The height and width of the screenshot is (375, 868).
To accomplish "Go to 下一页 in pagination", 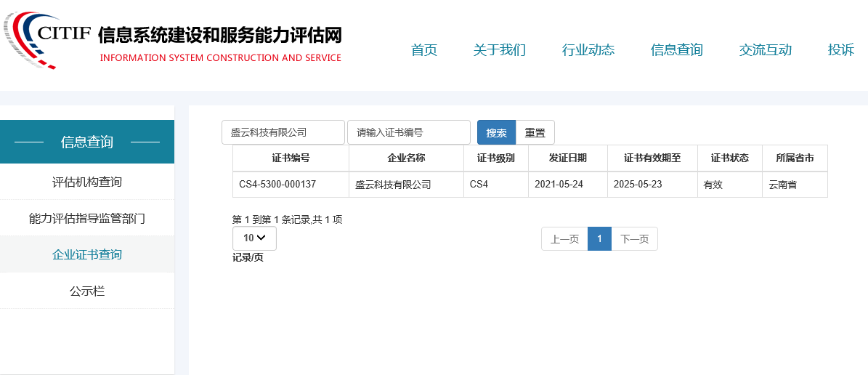I will tap(634, 239).
